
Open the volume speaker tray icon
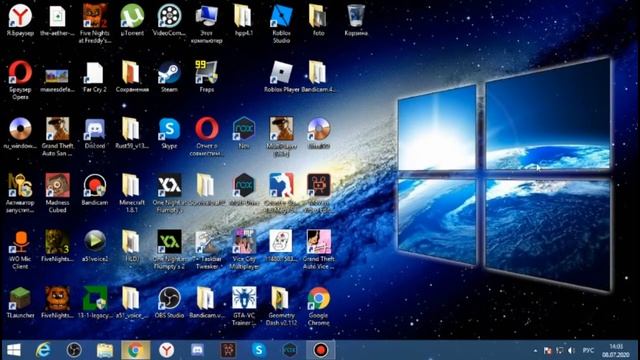click(x=571, y=351)
